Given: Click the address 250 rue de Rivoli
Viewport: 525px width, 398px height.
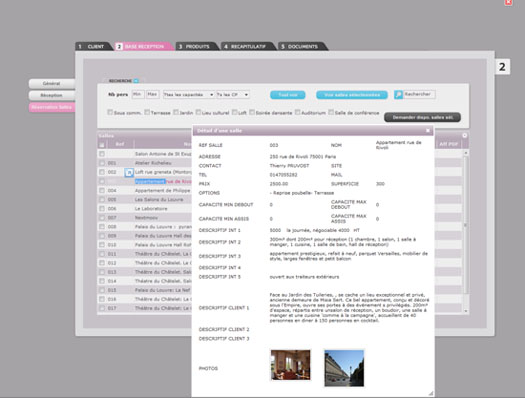Looking at the screenshot, I should pyautogui.click(x=302, y=157).
